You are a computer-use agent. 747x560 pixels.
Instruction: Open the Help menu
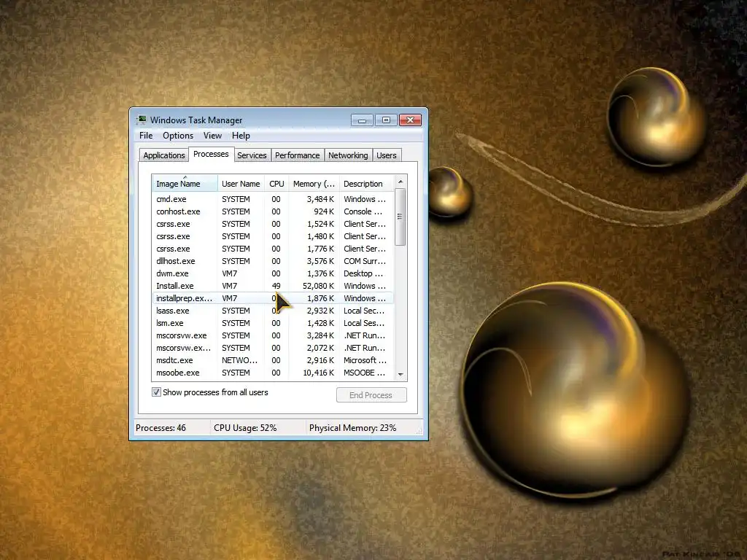241,136
